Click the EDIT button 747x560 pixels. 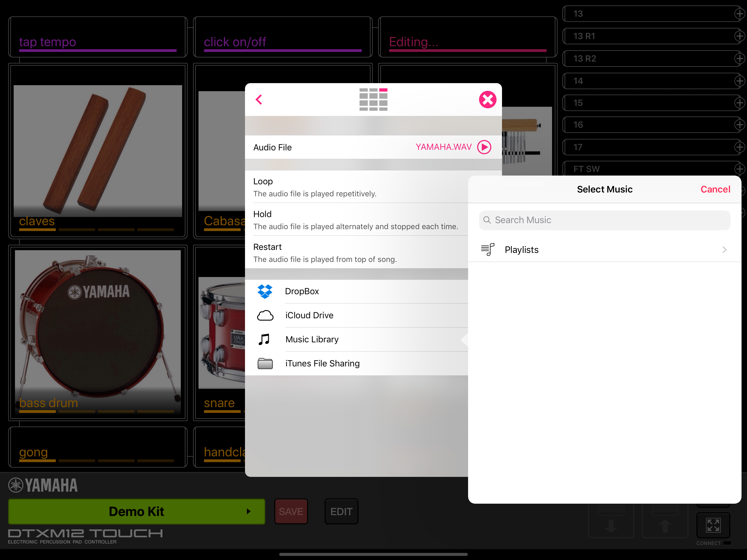pyautogui.click(x=341, y=511)
